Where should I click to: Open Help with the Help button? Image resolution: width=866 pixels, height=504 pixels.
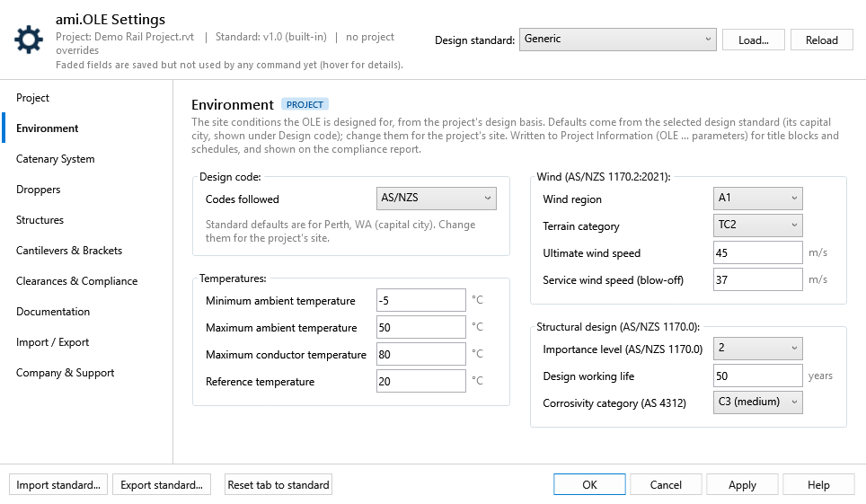[818, 484]
